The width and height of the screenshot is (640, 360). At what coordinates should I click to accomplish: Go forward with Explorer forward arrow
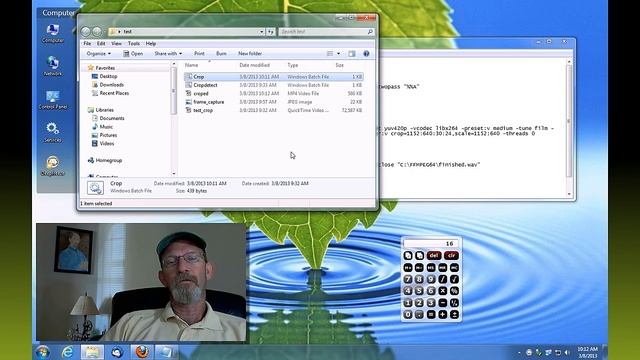click(97, 31)
